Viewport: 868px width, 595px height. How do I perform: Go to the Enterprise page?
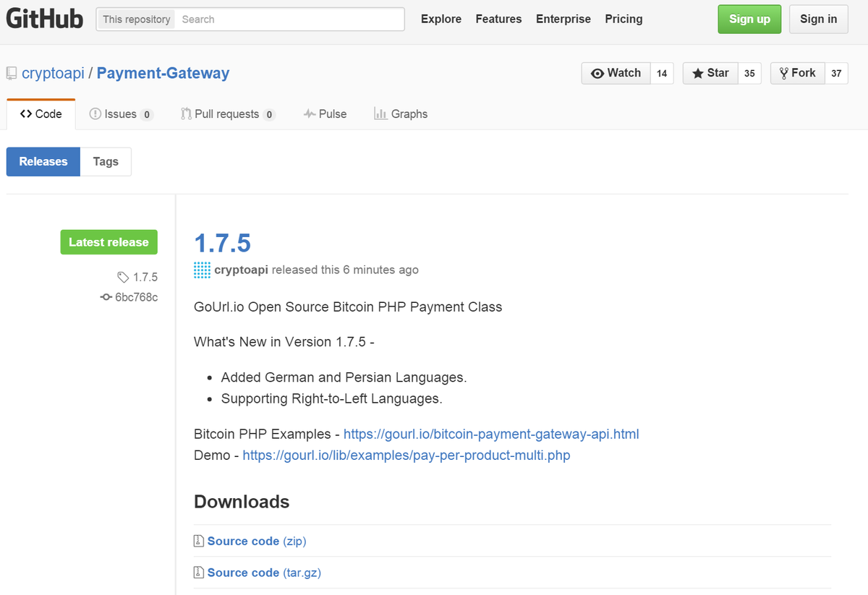[x=563, y=20]
